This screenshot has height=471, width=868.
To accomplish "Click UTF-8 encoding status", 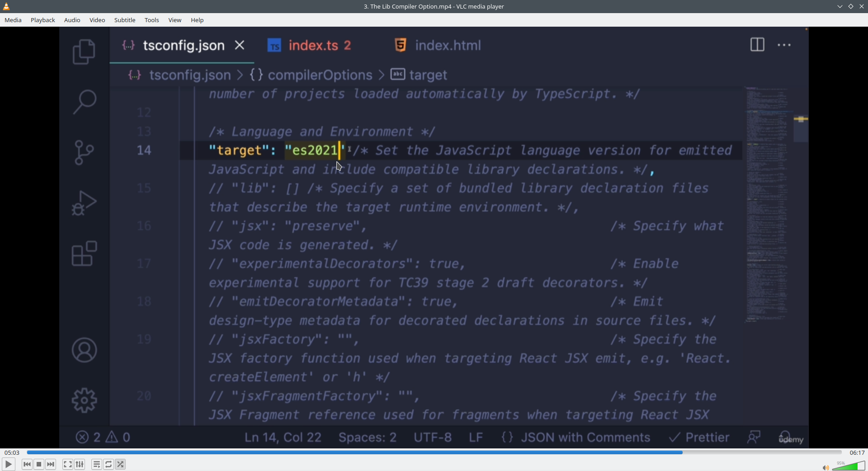I will (433, 438).
